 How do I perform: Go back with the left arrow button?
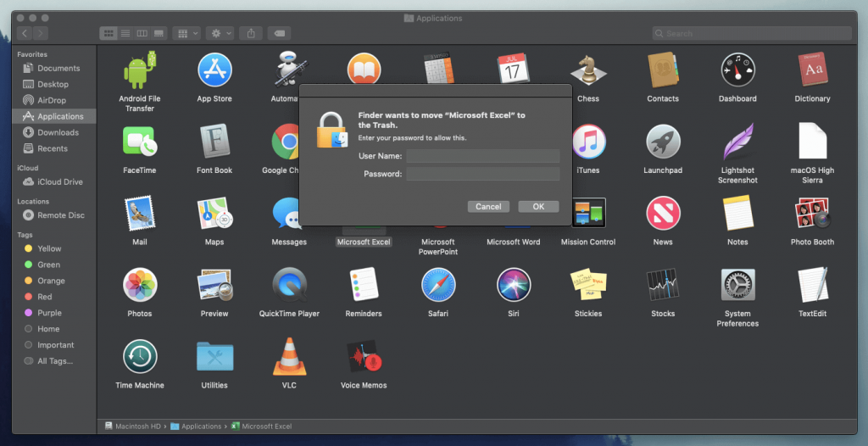click(x=25, y=33)
